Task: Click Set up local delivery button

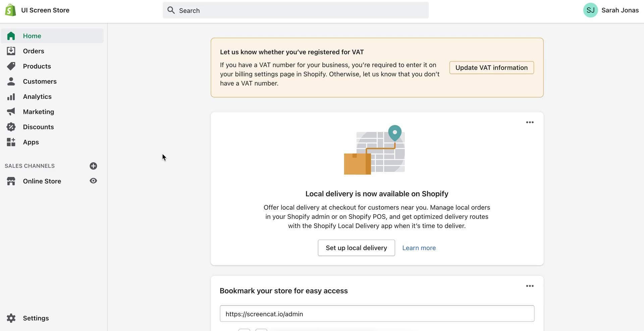Action: click(x=356, y=248)
